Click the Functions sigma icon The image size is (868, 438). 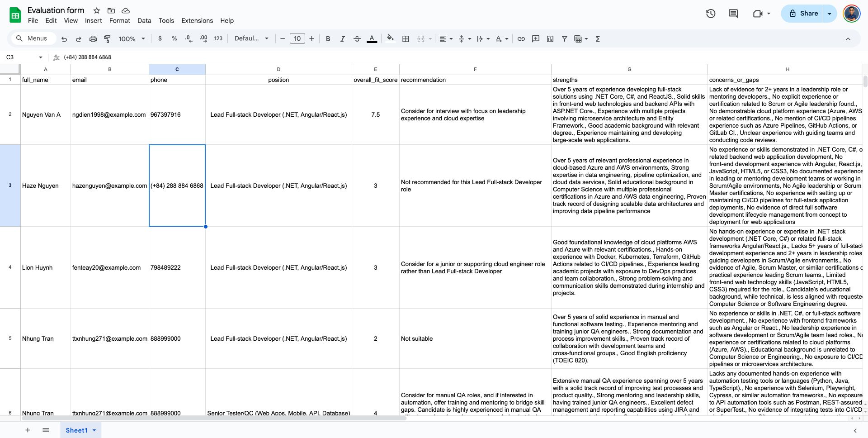pos(598,39)
